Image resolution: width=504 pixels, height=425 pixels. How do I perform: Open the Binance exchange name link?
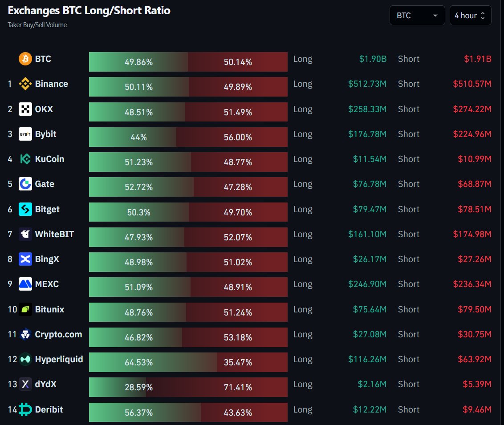pyautogui.click(x=52, y=84)
